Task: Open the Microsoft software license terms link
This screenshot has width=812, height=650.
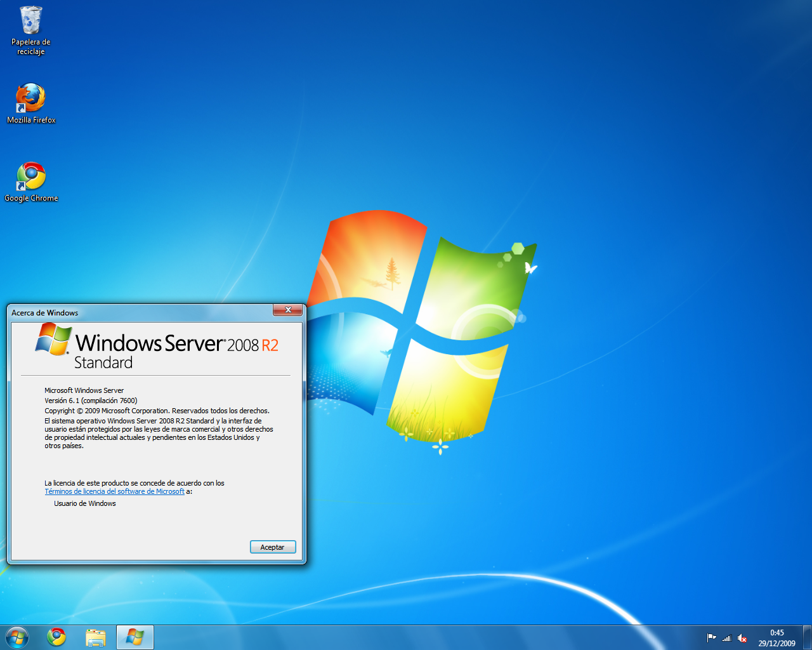Action: 115,491
